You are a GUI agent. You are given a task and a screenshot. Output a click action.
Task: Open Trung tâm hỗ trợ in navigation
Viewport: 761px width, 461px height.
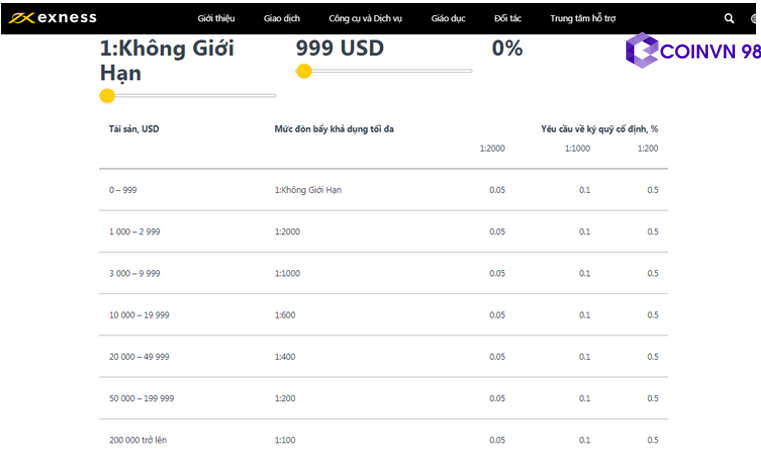pos(584,18)
